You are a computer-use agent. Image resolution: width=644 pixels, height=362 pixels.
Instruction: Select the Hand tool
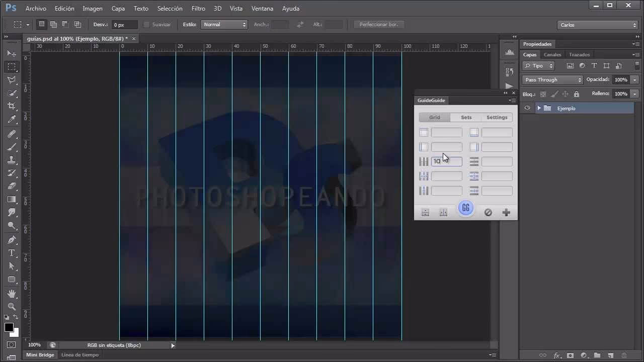[x=12, y=294]
